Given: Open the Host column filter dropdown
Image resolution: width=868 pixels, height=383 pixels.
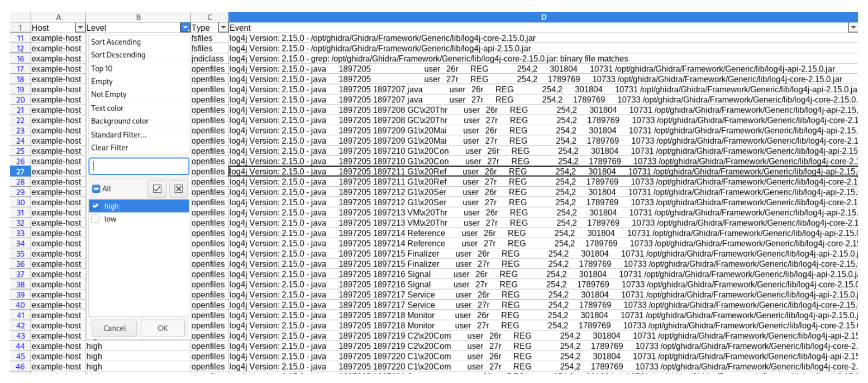Looking at the screenshot, I should [x=80, y=27].
